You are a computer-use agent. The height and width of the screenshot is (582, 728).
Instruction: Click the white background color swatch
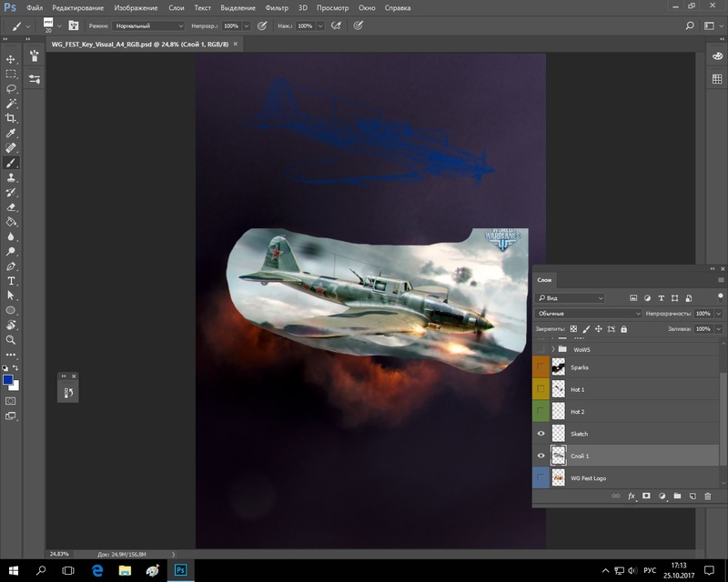[15, 386]
